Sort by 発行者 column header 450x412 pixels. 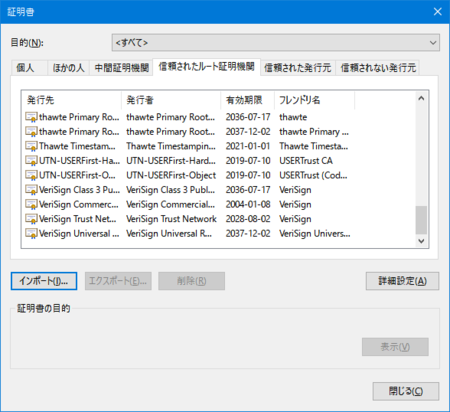click(171, 100)
